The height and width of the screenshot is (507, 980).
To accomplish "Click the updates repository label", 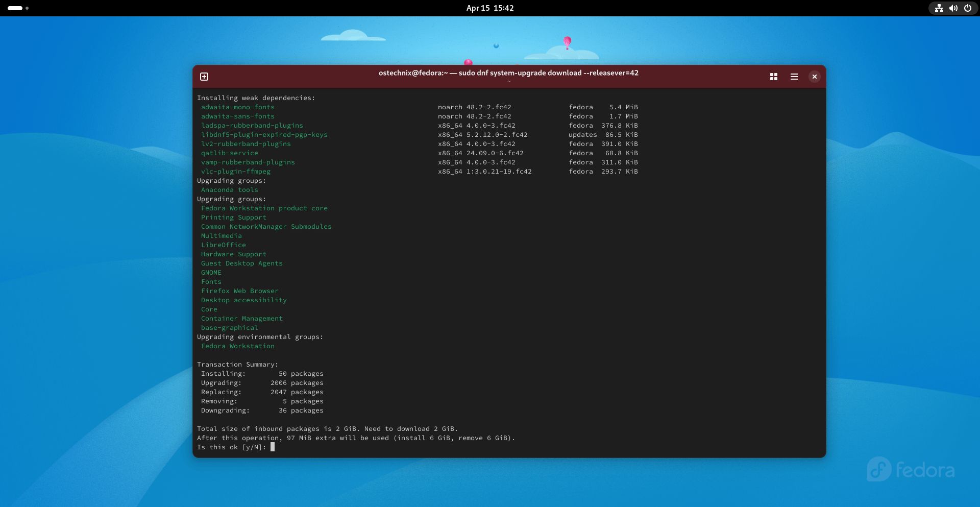I will coord(583,134).
